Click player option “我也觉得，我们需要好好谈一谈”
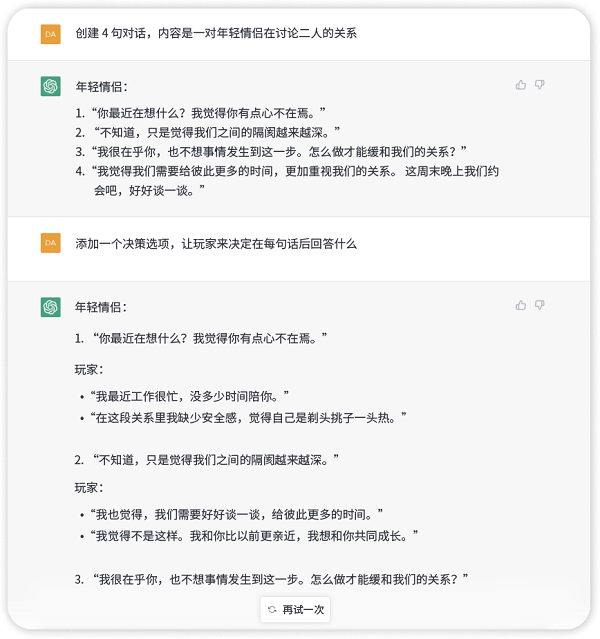This screenshot has width=600, height=639. [x=236, y=514]
